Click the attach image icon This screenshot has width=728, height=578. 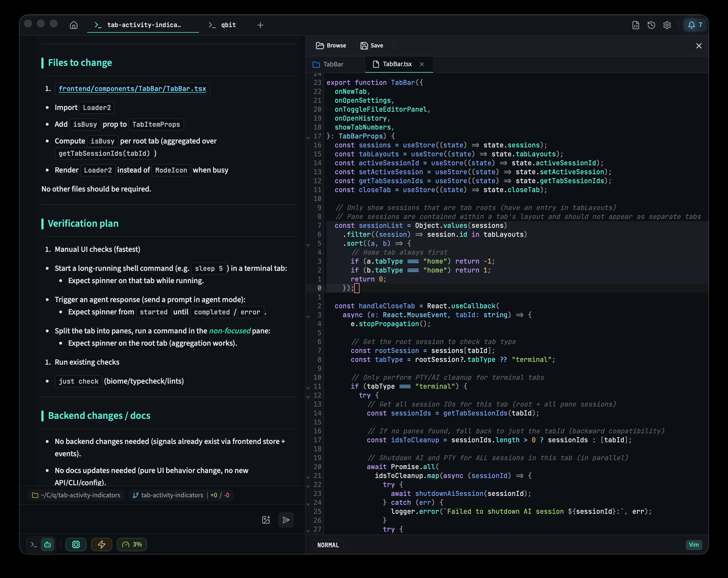(x=266, y=520)
